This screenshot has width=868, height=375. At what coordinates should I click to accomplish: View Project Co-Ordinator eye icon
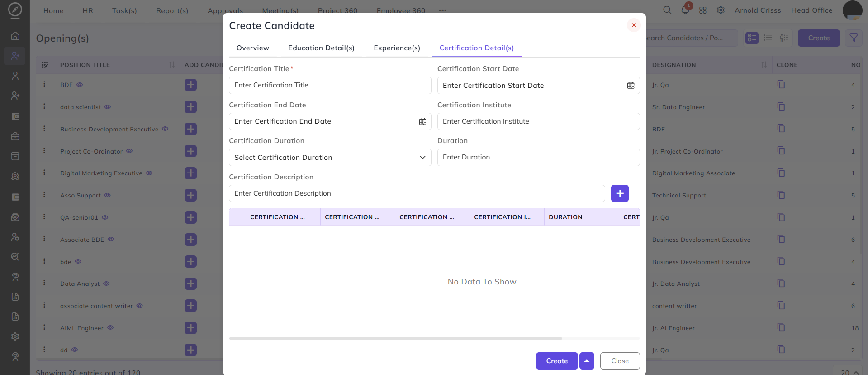[x=129, y=151]
